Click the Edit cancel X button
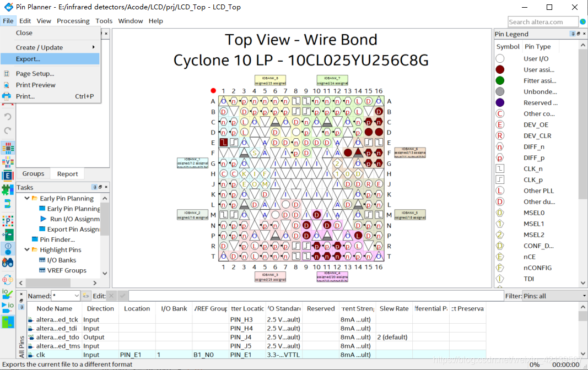Image resolution: width=588 pixels, height=370 pixels. pos(111,296)
